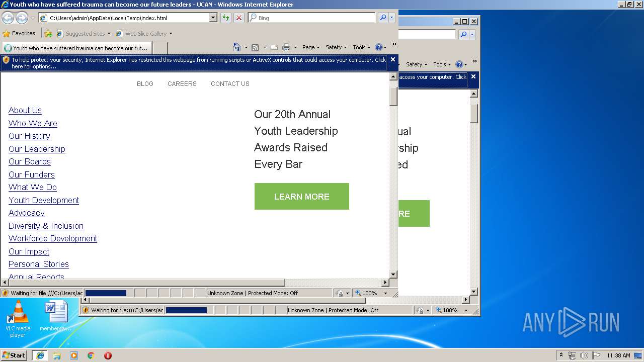Screen dimensions: 644x362
Task: Refresh the page with the green arrows icon
Action: pyautogui.click(x=226, y=18)
